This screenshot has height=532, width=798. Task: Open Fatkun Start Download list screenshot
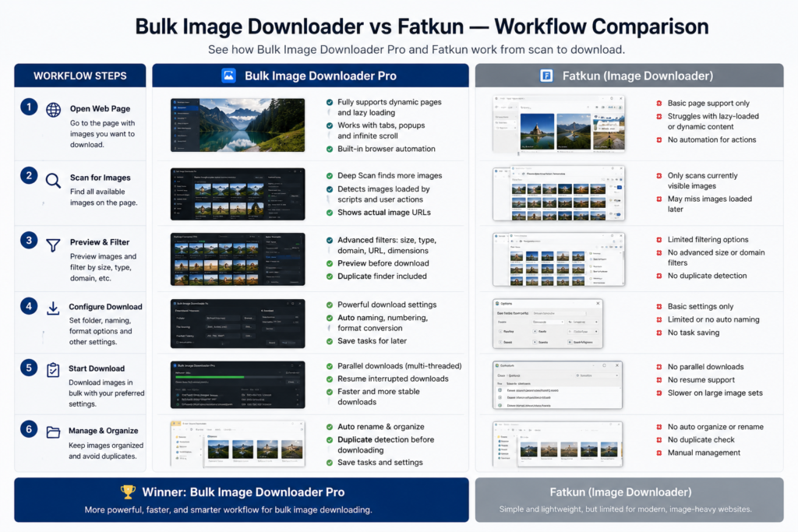pos(558,385)
